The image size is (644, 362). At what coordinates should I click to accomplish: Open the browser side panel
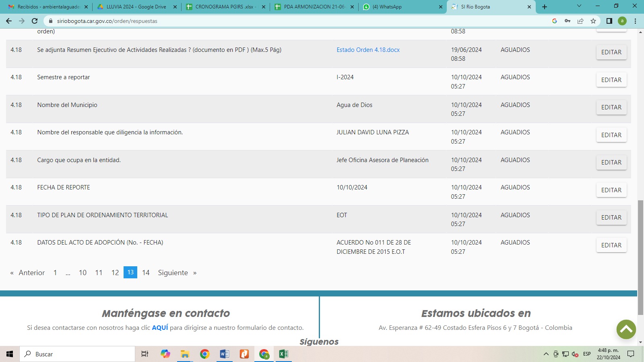tap(609, 21)
